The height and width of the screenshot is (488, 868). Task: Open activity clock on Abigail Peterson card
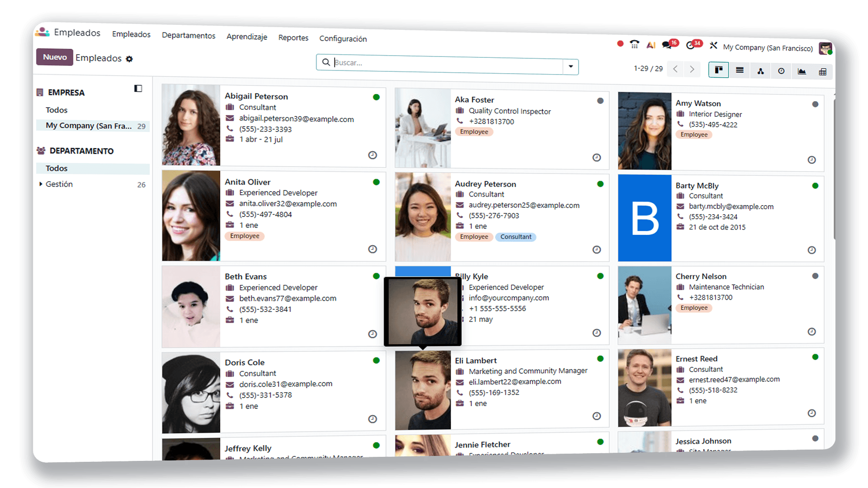tap(373, 155)
